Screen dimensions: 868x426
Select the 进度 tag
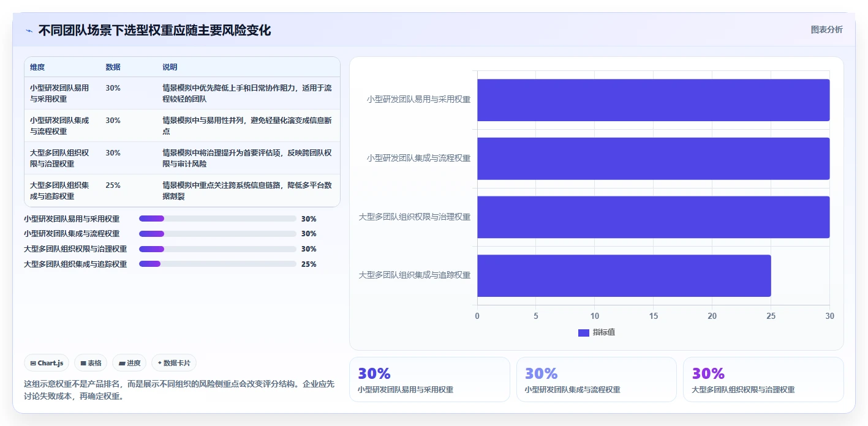(x=129, y=363)
